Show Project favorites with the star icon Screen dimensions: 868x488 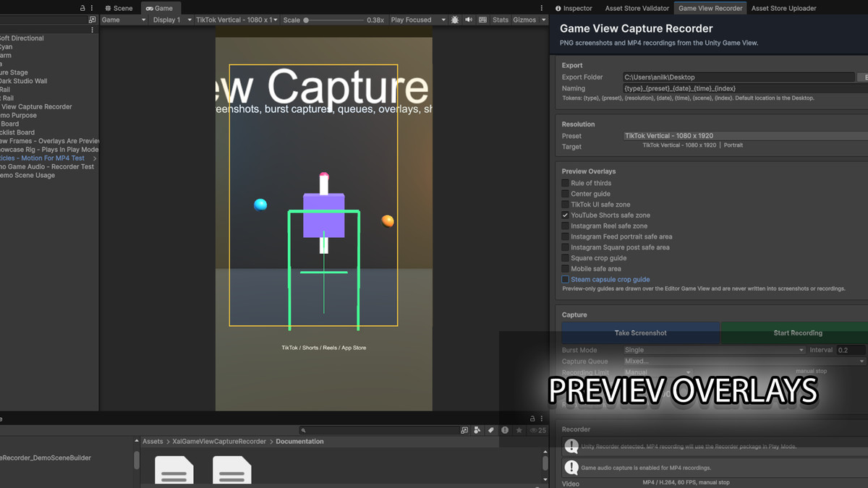click(519, 430)
